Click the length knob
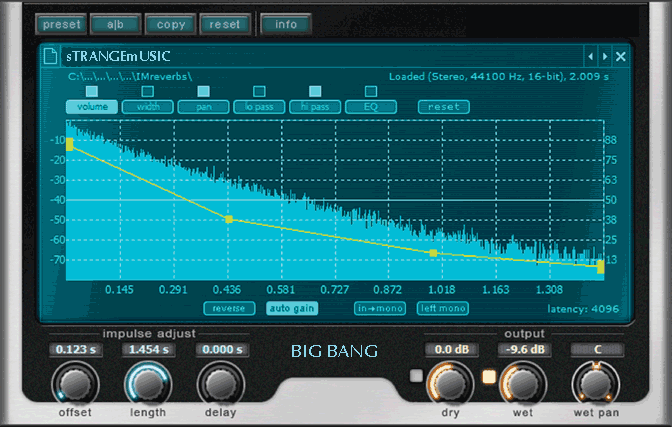Image resolution: width=672 pixels, height=427 pixels. [x=148, y=384]
